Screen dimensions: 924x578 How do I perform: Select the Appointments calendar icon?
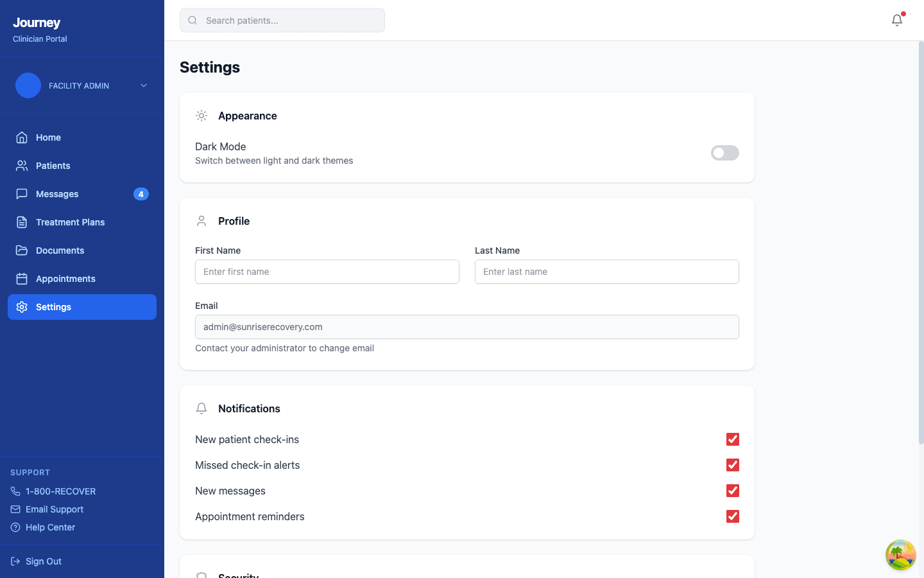[x=21, y=279]
